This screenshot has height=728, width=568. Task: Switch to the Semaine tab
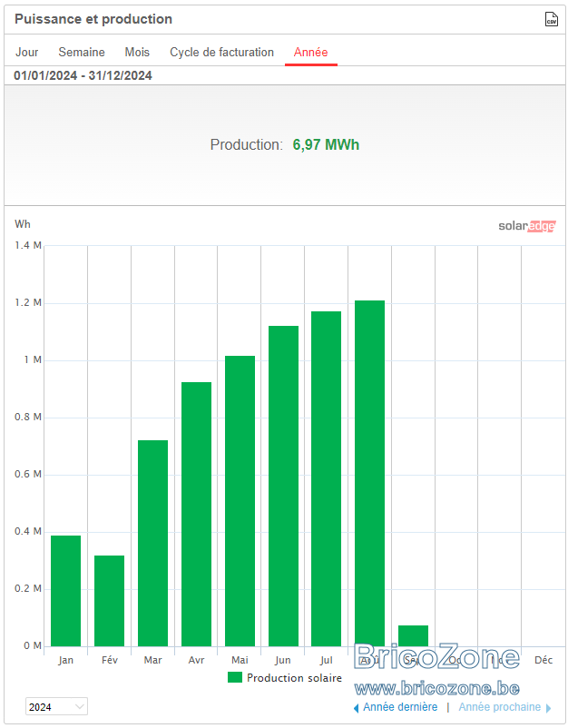82,52
